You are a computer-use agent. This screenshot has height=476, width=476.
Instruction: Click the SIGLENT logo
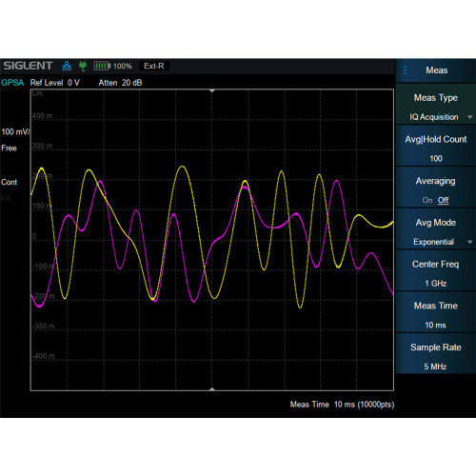(28, 66)
